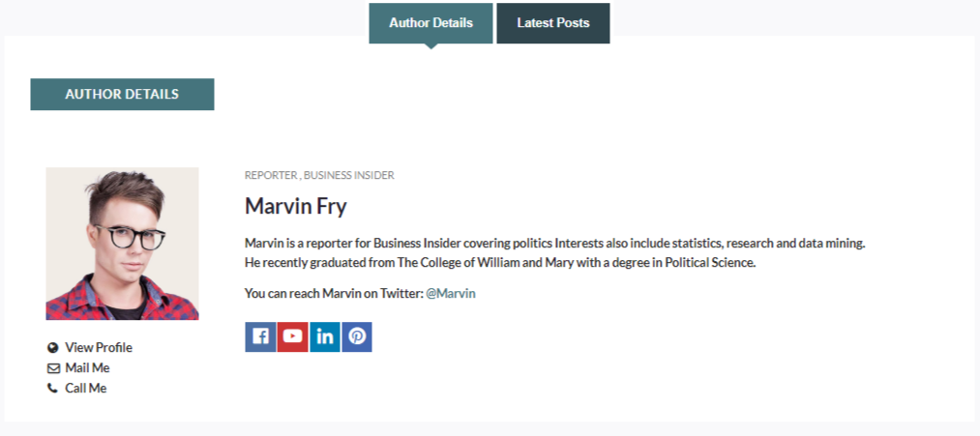The height and width of the screenshot is (436, 980).
Task: Click the Mail Me link
Action: 87,368
